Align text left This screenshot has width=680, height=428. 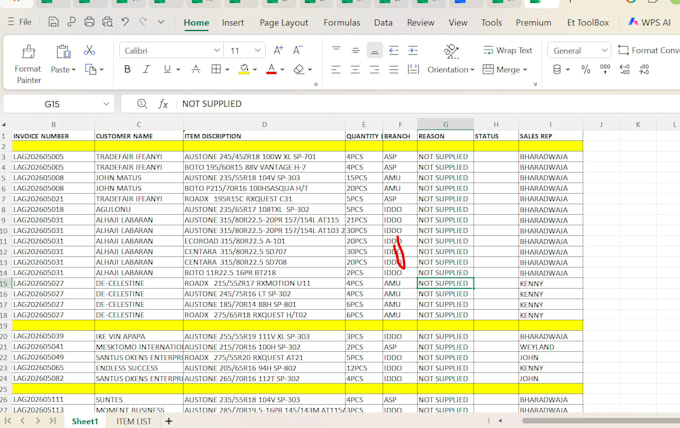336,69
